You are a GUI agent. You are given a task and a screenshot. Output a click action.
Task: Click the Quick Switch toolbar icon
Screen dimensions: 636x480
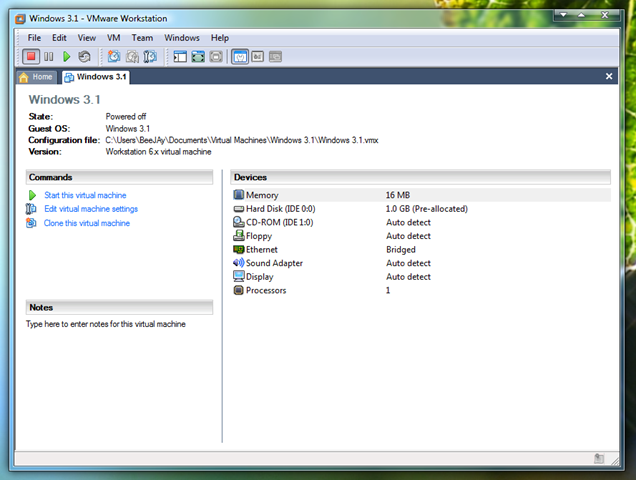coord(216,56)
